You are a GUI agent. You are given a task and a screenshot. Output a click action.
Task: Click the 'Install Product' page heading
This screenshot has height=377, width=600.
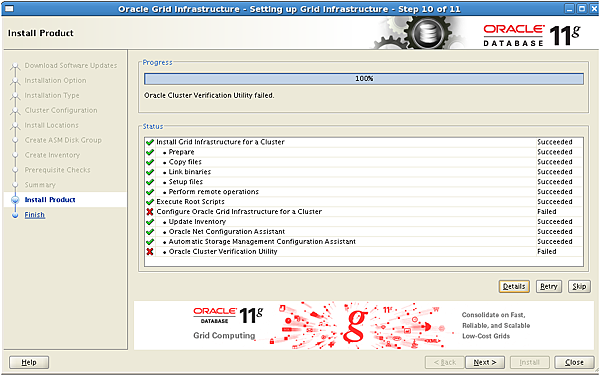pos(41,33)
